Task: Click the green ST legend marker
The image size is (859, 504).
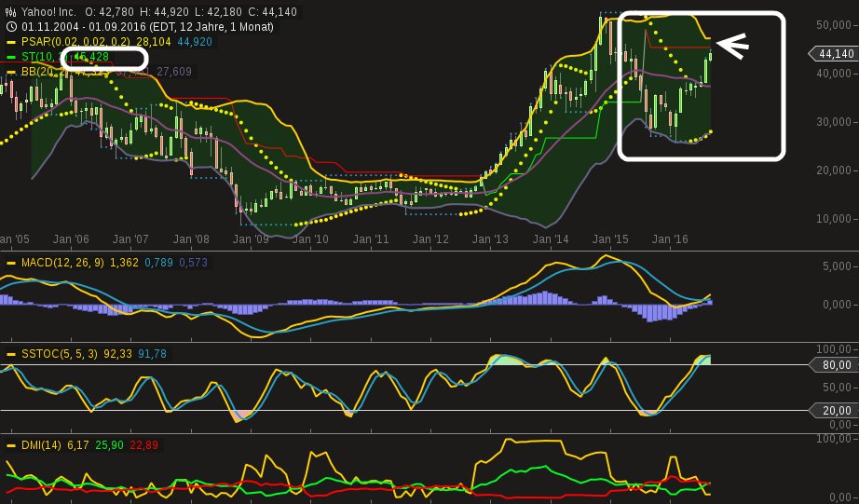Action: coord(11,57)
